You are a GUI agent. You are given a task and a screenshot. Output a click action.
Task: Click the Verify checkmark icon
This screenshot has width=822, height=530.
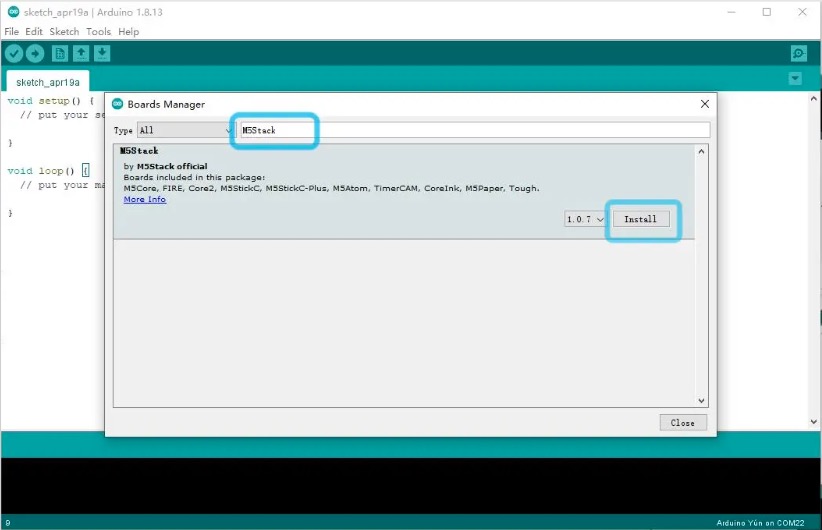[14, 53]
